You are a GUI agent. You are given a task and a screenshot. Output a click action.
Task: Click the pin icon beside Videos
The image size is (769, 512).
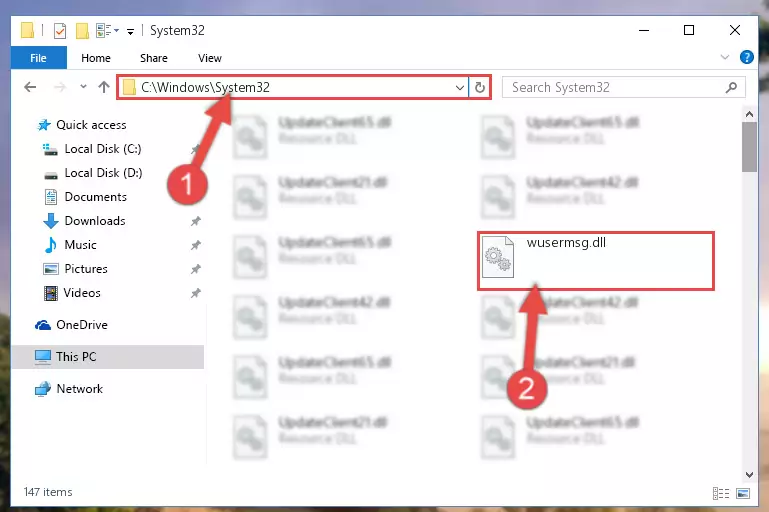click(195, 293)
